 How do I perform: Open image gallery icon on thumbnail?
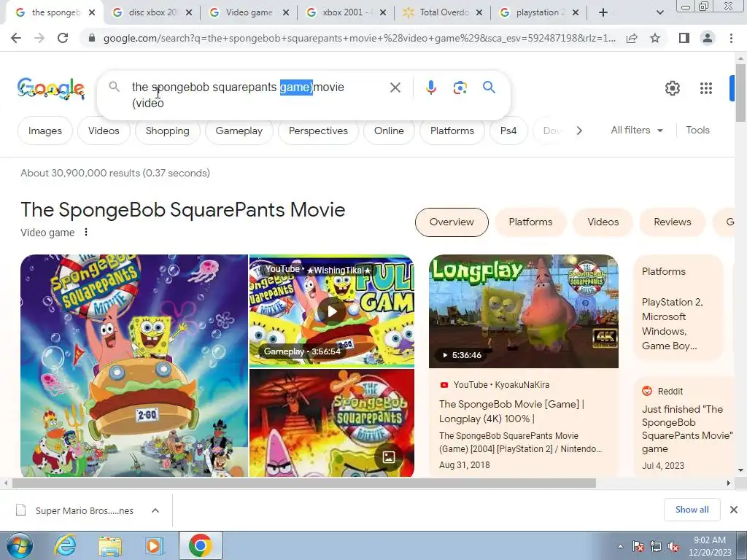tap(389, 457)
